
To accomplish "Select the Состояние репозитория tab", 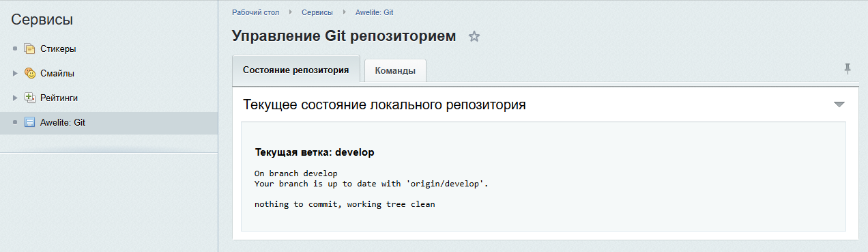I will 296,70.
